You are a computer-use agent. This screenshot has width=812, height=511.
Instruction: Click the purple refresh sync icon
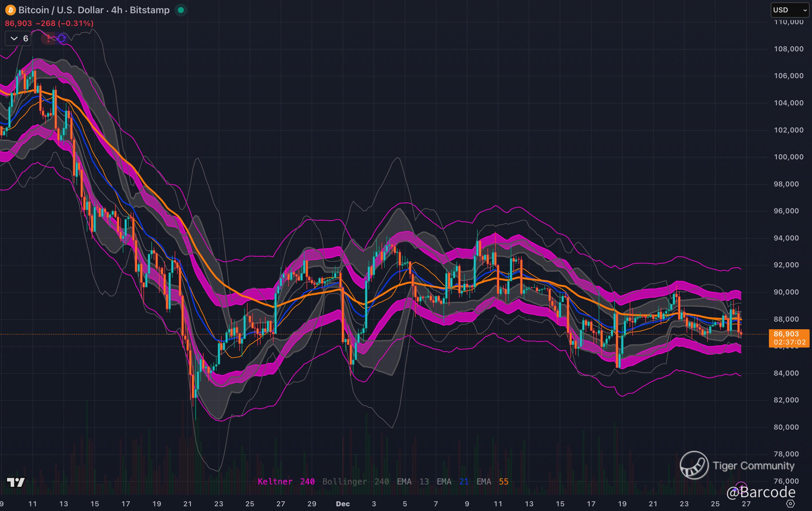coord(62,38)
